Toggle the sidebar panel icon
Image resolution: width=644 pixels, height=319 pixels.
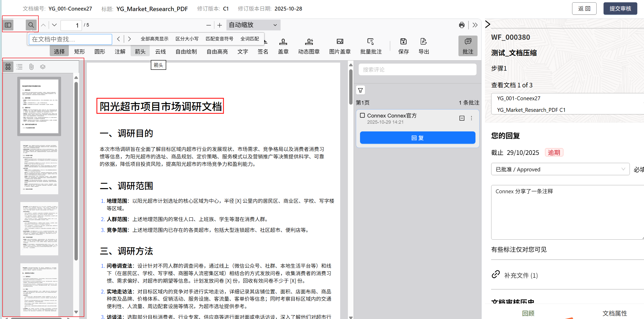[x=8, y=25]
